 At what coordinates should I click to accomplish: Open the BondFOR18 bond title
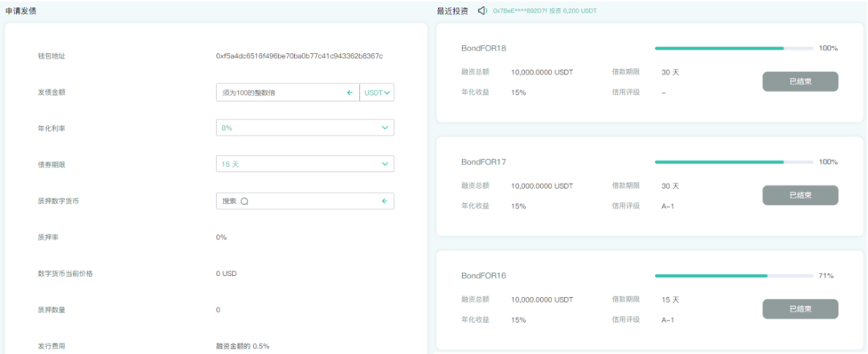(483, 48)
